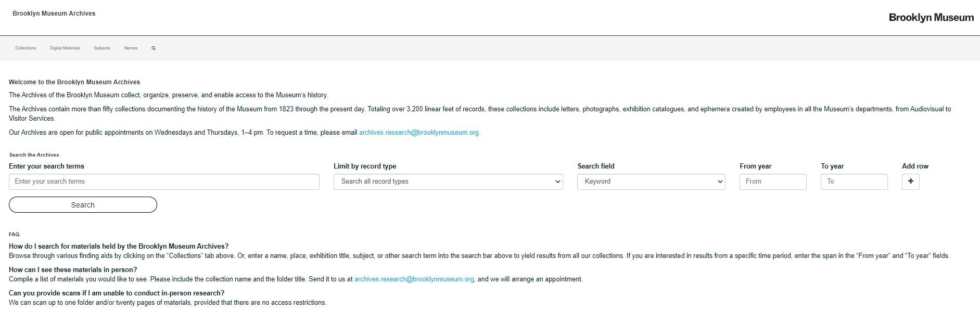Open the Collections menu item
Viewport: 980px width, 336px height.
click(26, 48)
